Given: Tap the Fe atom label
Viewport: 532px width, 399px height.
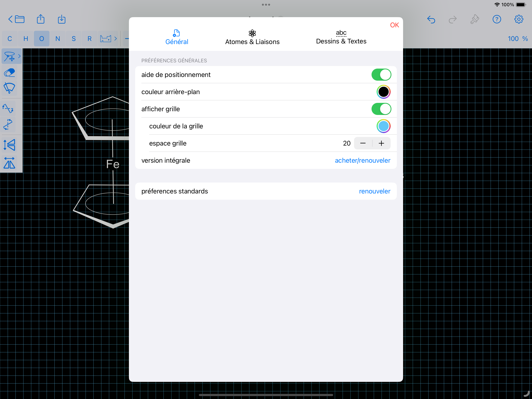Looking at the screenshot, I should (113, 164).
